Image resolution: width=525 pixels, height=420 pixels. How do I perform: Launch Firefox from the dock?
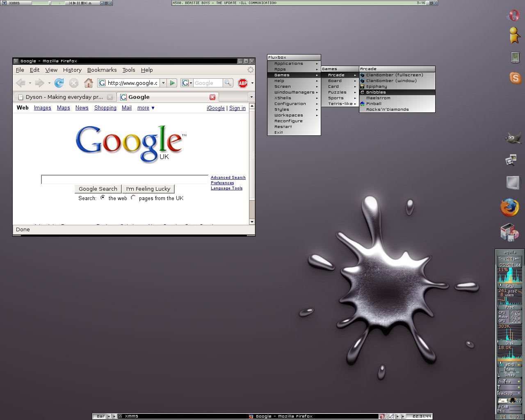[x=509, y=208]
